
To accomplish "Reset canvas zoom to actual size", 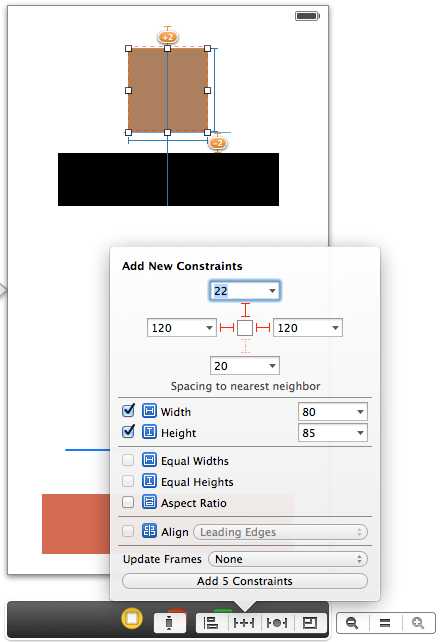I will click(385, 623).
